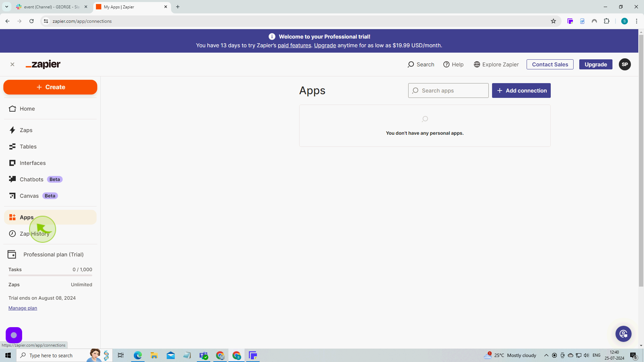Click Contact Sales button
Viewport: 644px width, 362px height.
tap(550, 64)
